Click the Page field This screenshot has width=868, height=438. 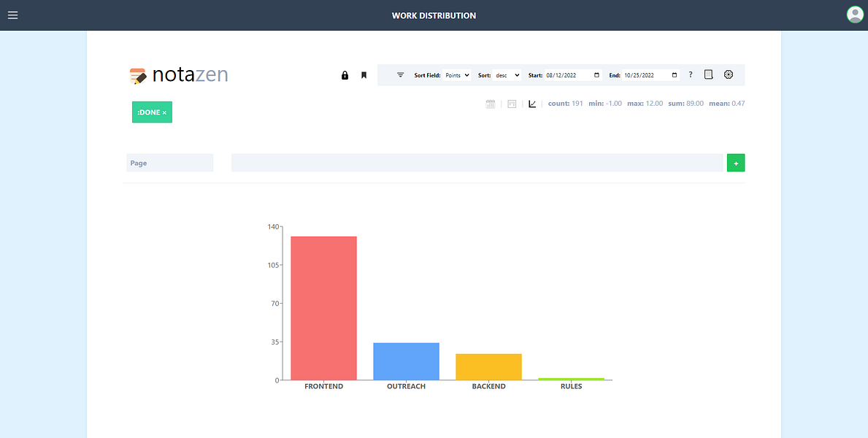[x=170, y=163]
